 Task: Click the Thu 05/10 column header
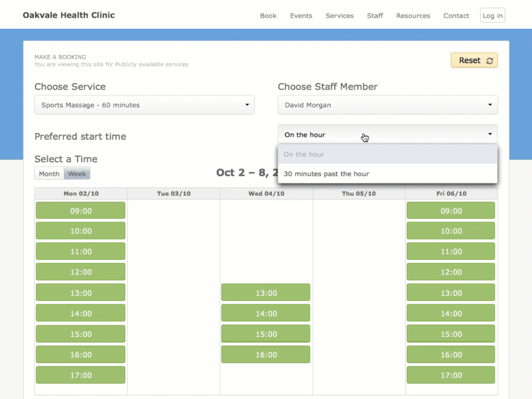[359, 193]
